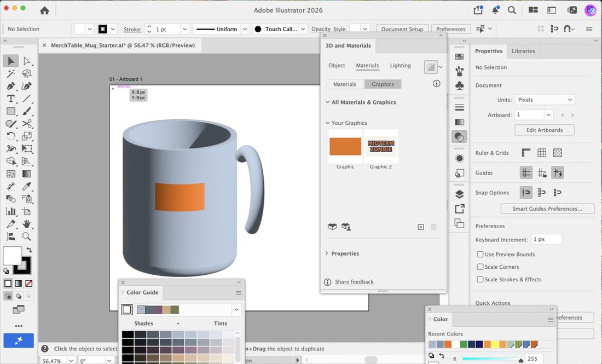
Task: Collapse All Materials & Graphics section
Action: pos(327,102)
